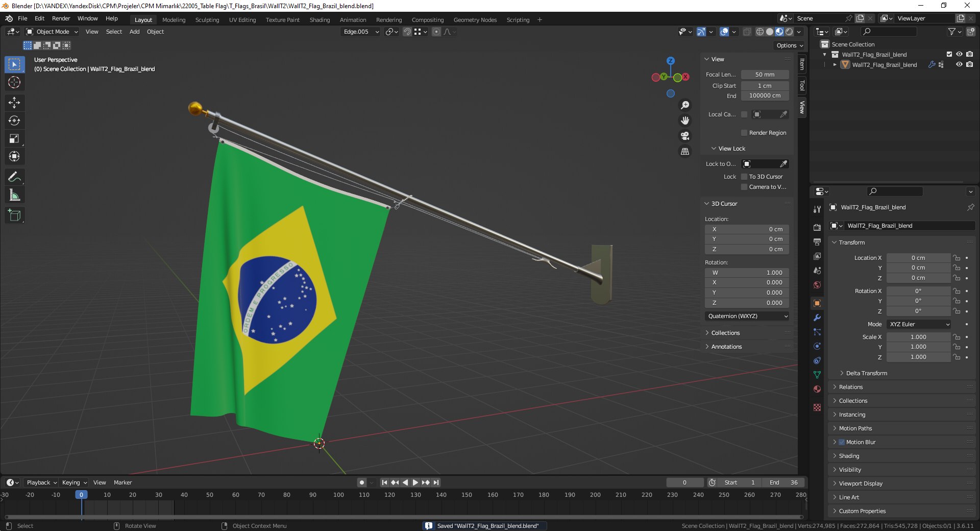
Task: Enable Camera to View lock checkbox
Action: coord(744,187)
